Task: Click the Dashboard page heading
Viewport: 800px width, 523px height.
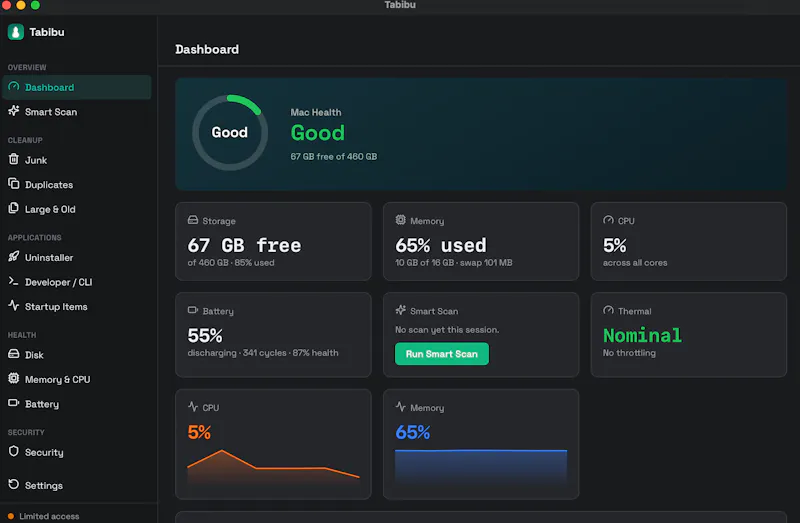Action: click(207, 49)
